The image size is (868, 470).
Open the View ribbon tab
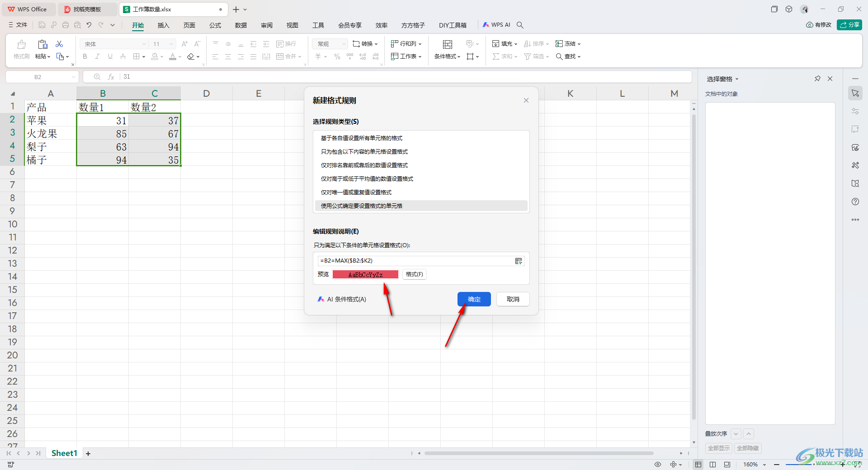[x=292, y=25]
